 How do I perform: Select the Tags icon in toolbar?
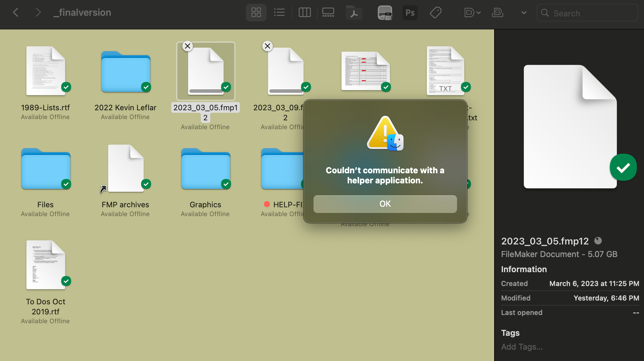click(436, 12)
